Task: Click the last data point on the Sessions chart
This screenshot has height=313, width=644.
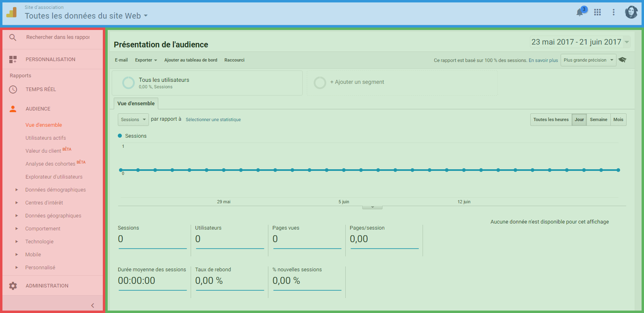Action: pos(618,170)
